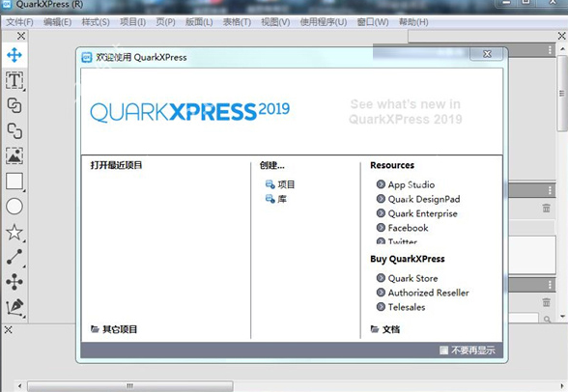Image resolution: width=568 pixels, height=392 pixels.
Task: Click the horizontal scrollbar thumb at bottom
Action: (x=130, y=386)
